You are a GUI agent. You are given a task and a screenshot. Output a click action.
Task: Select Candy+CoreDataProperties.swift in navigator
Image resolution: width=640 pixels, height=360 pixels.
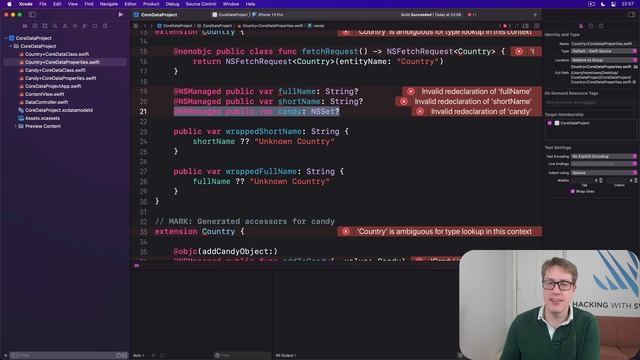(x=60, y=78)
